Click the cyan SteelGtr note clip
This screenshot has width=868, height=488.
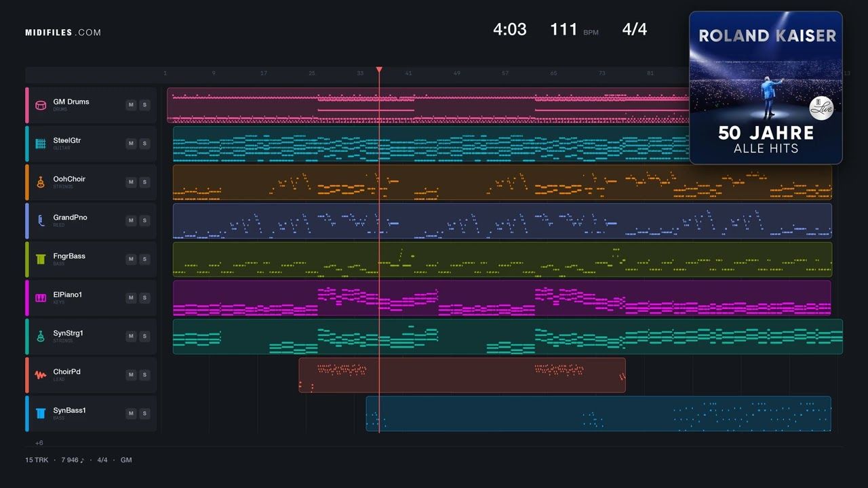pos(431,144)
